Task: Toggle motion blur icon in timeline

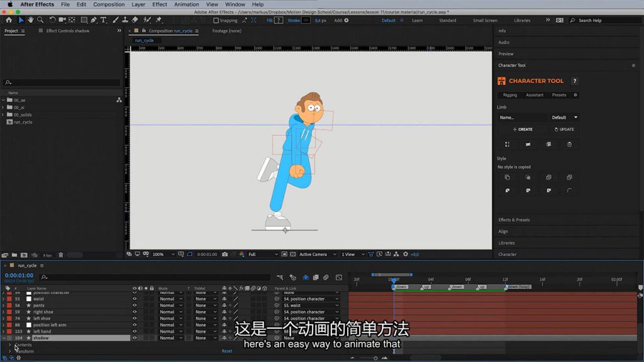Action: tap(326, 278)
